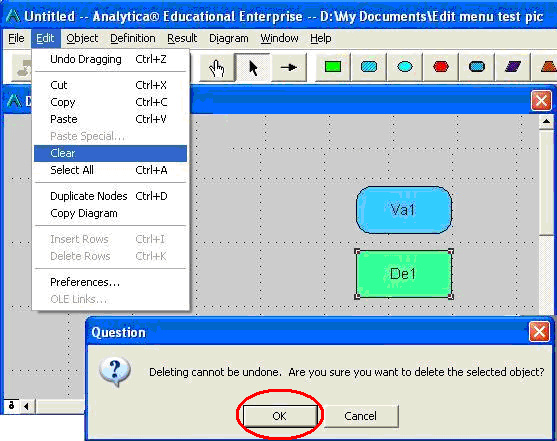This screenshot has height=441, width=557.
Task: Select the Va1 variable node
Action: click(x=404, y=210)
